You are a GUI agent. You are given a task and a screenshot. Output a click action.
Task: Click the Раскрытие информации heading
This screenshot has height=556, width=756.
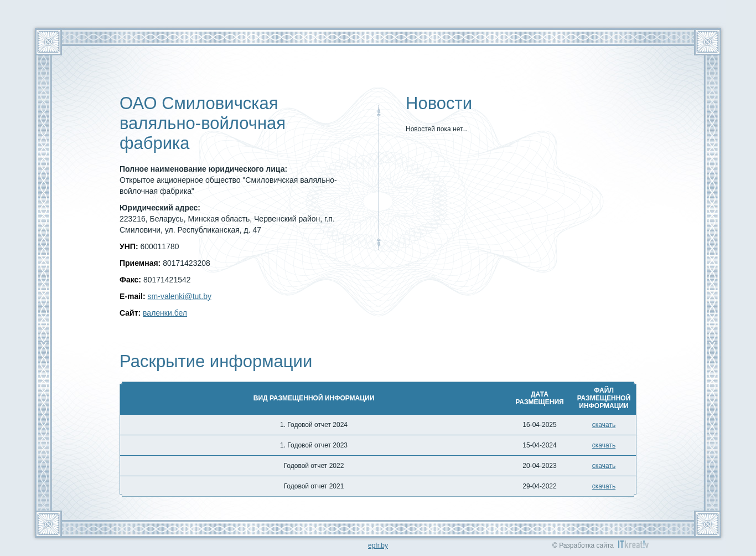click(x=216, y=361)
